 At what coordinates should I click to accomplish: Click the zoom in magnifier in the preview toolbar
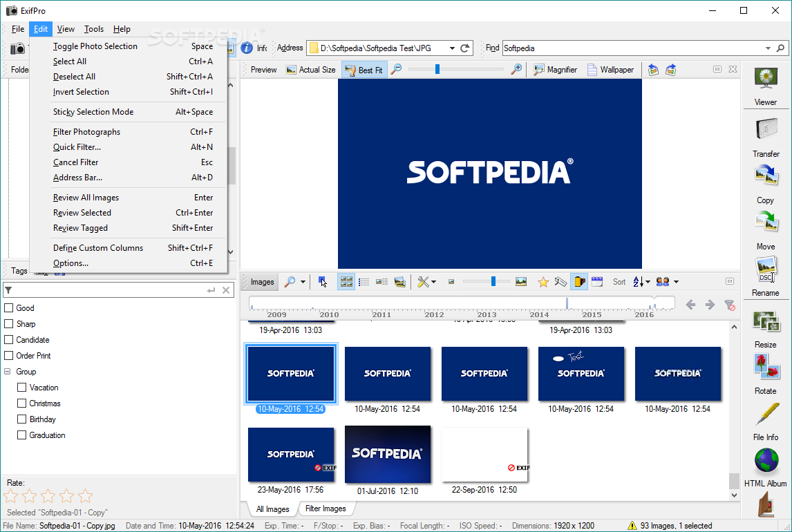(x=516, y=69)
